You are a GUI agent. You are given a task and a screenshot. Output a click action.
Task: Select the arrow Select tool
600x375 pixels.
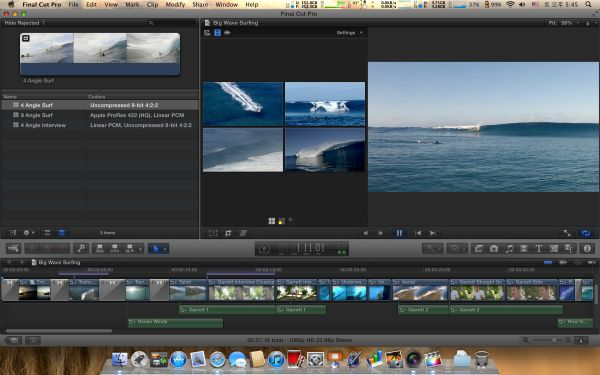(155, 249)
